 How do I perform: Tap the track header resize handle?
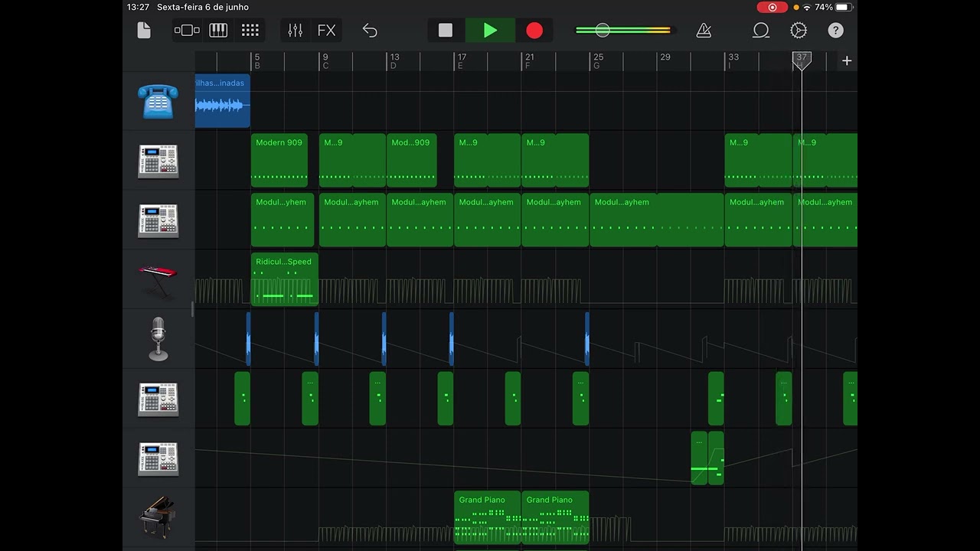[x=192, y=309]
